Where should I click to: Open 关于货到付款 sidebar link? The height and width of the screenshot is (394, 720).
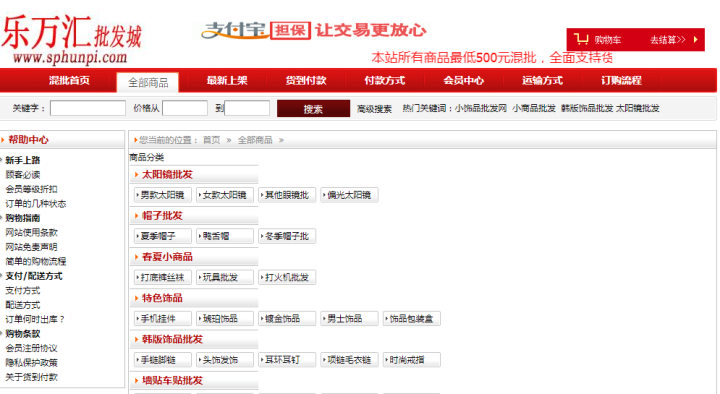(31, 377)
